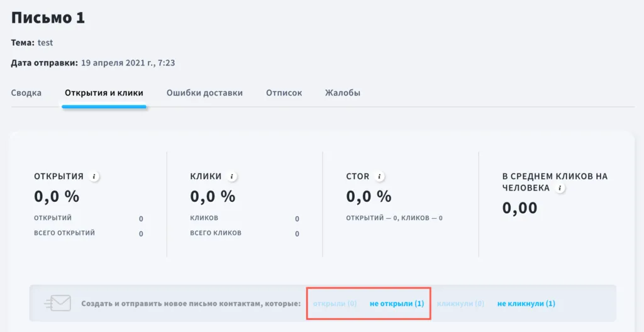The height and width of the screenshot is (332, 644).
Task: Click info icon after В СРЕДНЕМ КЛИКОВ НА ЧЕЛОВЕКА
Action: click(x=559, y=188)
